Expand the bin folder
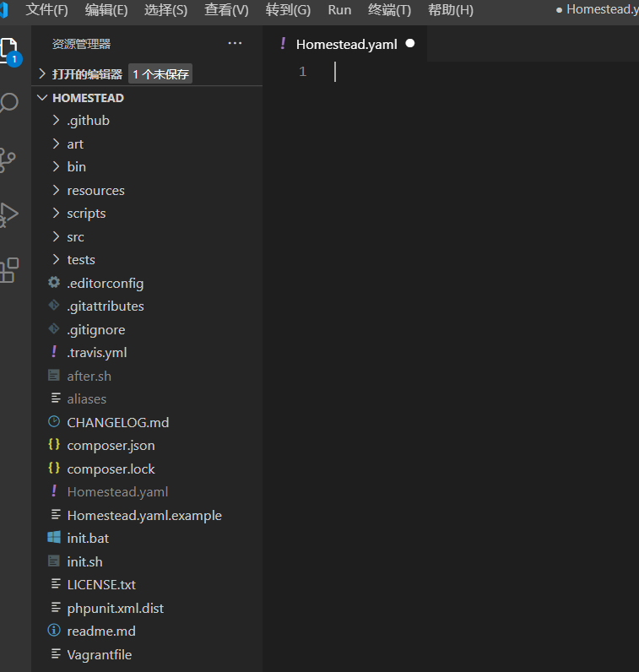 pyautogui.click(x=56, y=166)
